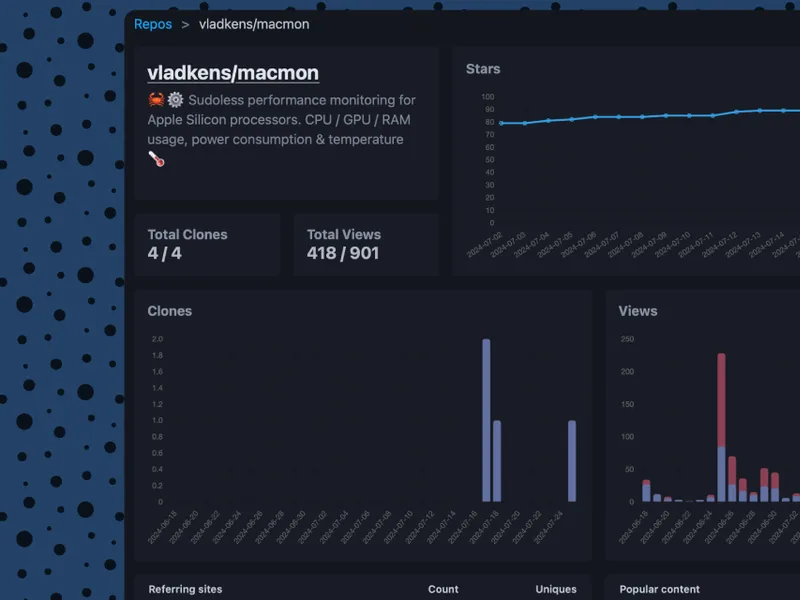Click the Referring sites table header
This screenshot has height=600, width=800.
pyautogui.click(x=185, y=589)
